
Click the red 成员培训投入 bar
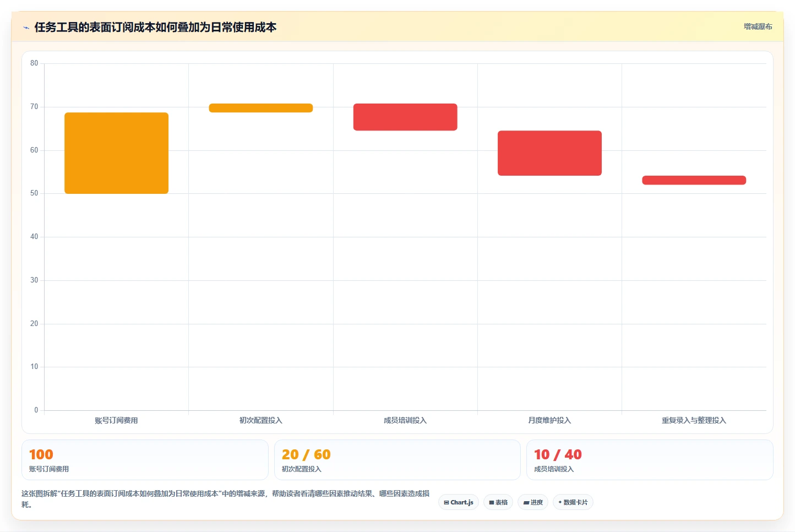point(405,117)
